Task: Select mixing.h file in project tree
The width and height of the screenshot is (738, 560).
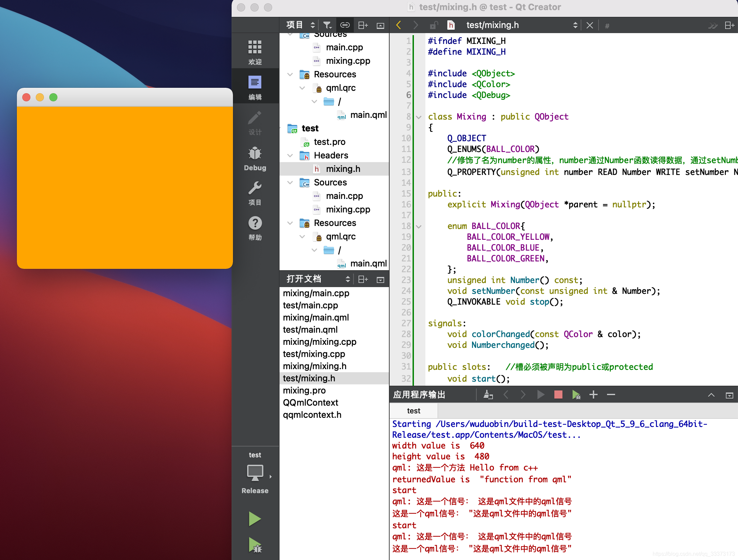Action: [x=343, y=168]
